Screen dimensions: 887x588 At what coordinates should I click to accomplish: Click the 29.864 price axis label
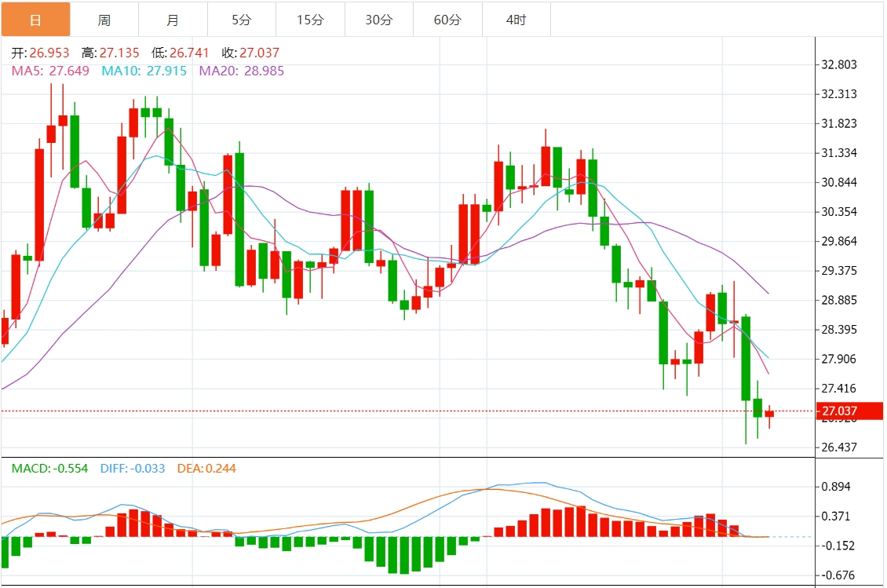pyautogui.click(x=839, y=241)
